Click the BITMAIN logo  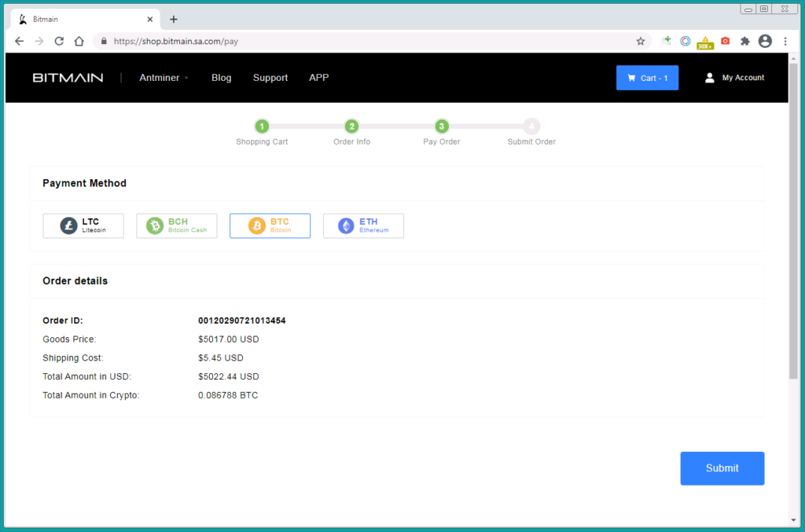click(68, 78)
